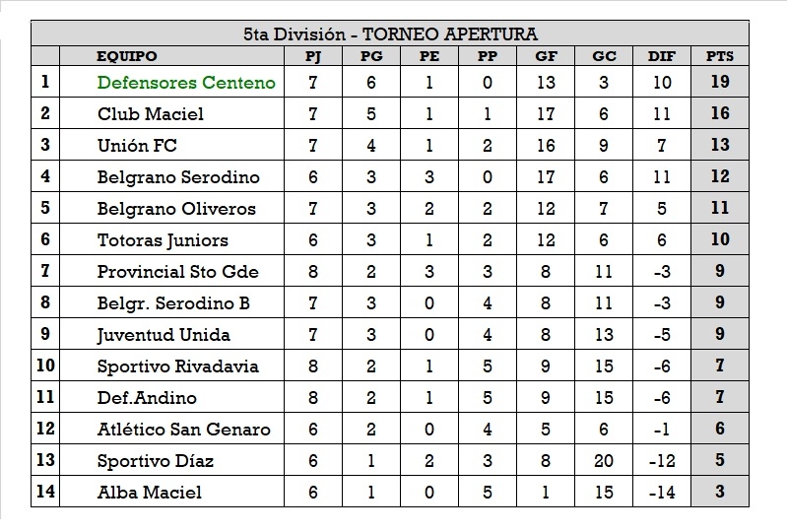This screenshot has width=787, height=532.
Task: Click the 'Defensores Centeno' team name
Action: pyautogui.click(x=186, y=83)
